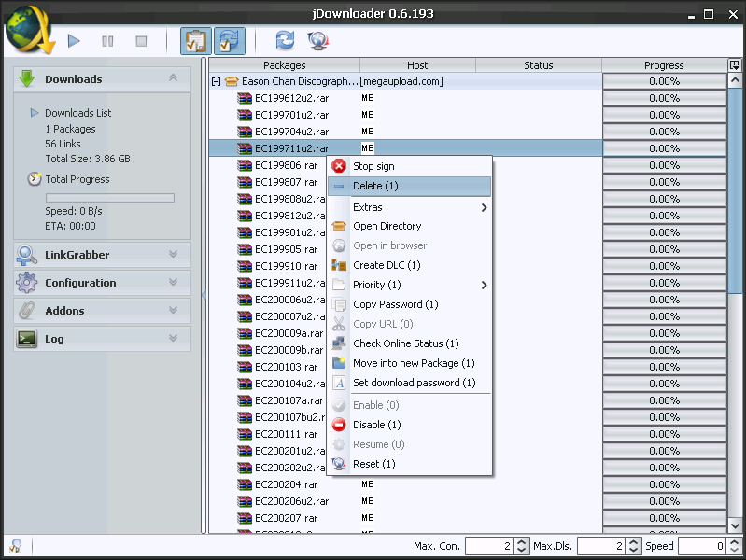
Task: Start downloads with the play button
Action: [x=74, y=41]
